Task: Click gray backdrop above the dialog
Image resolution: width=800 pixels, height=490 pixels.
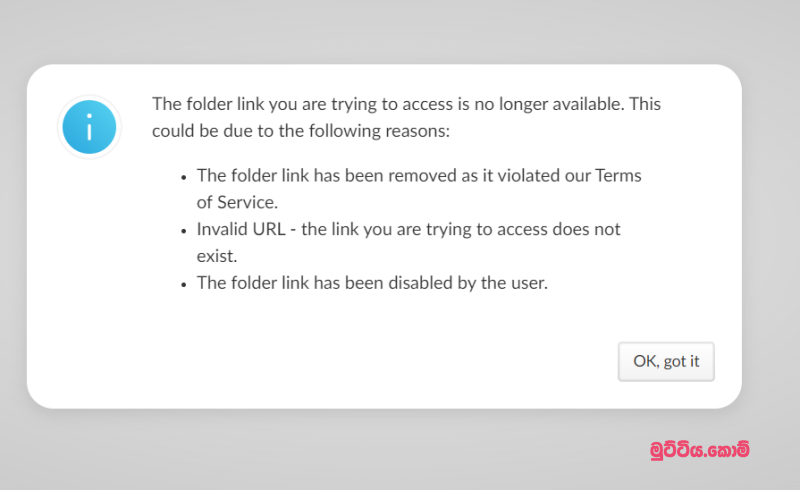Action: (400, 30)
